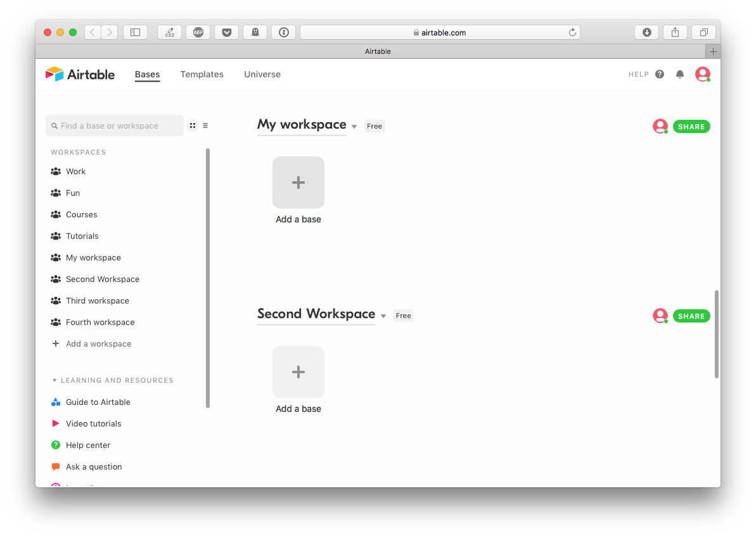
Task: Expand the Second Workspace dropdown arrow
Action: point(383,316)
